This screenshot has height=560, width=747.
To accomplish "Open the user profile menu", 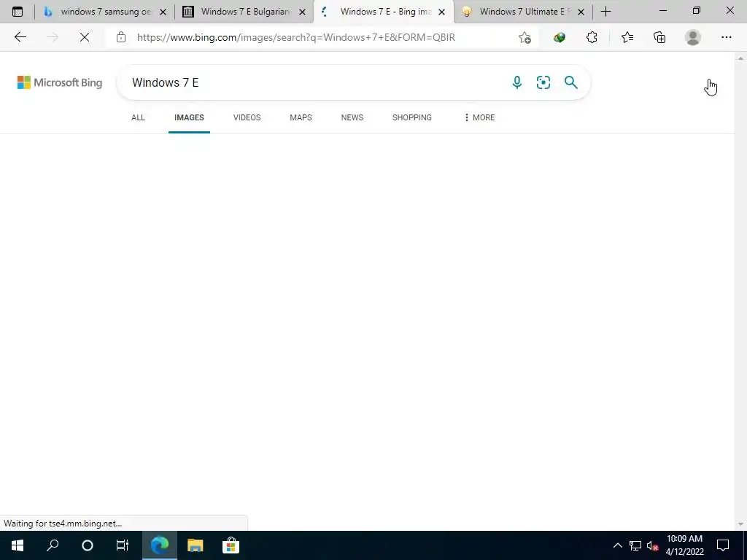I will [693, 37].
